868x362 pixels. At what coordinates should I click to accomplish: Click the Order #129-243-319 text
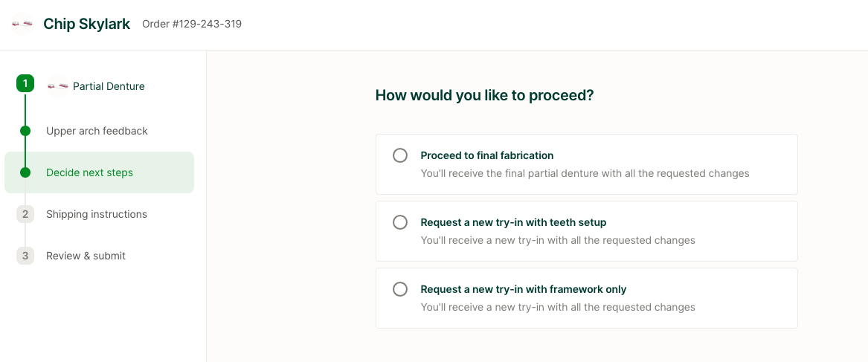192,24
